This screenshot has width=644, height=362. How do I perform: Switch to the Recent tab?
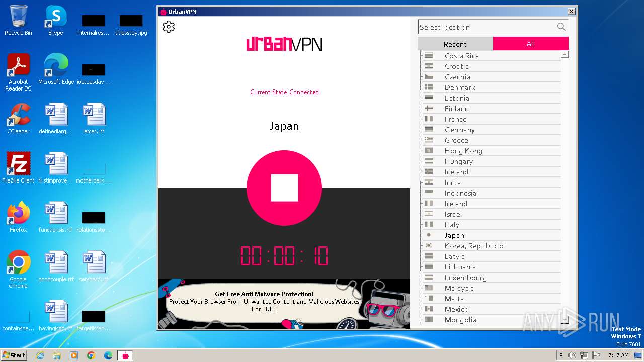pos(455,44)
